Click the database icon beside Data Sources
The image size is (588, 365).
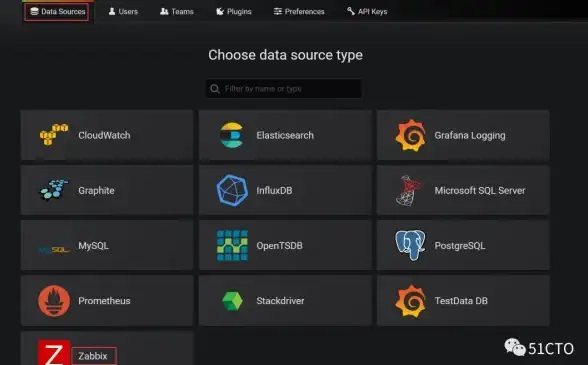(34, 11)
